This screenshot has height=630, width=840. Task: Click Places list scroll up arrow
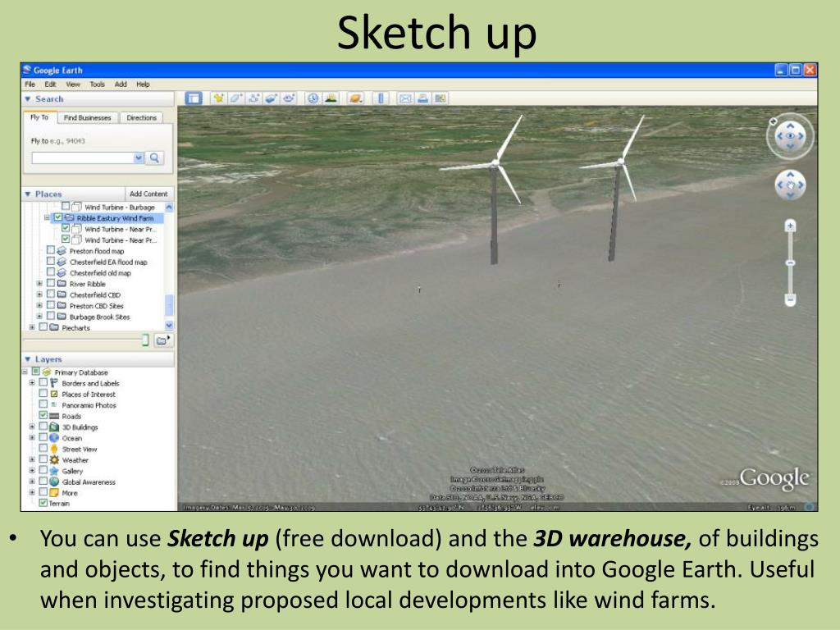point(169,207)
